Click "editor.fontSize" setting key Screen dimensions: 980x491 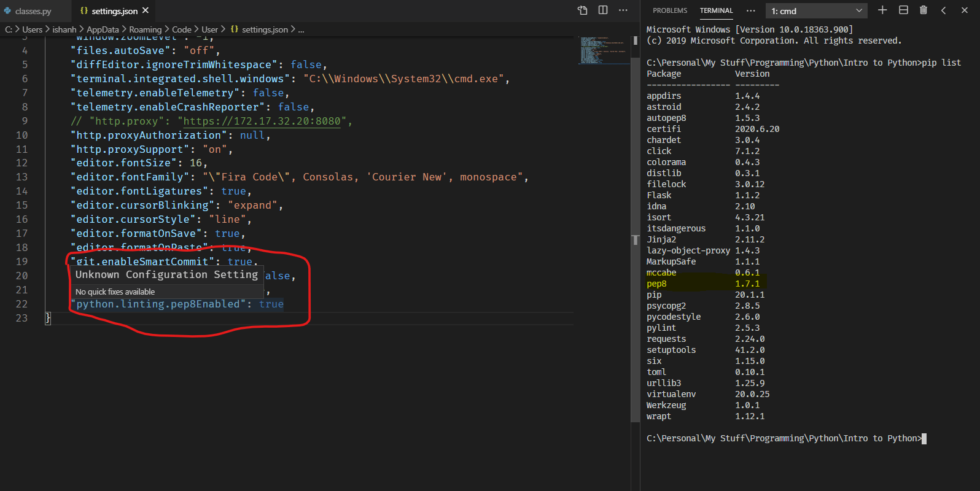point(123,163)
